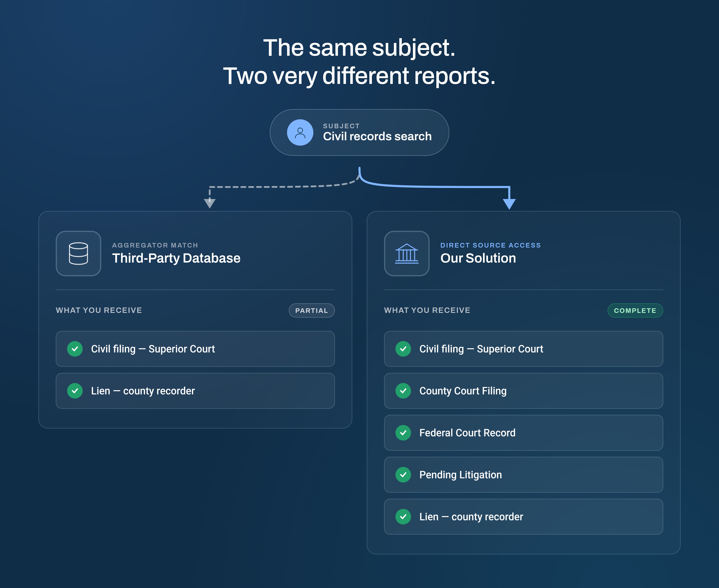Click the Third-Party Database cylinder icon

(x=78, y=253)
